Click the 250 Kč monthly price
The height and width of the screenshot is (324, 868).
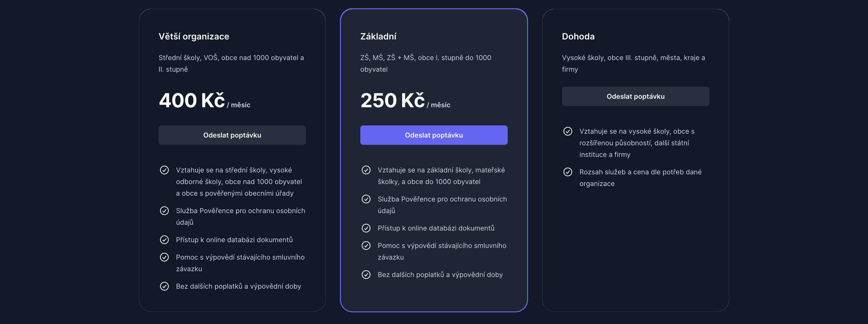[x=393, y=100]
